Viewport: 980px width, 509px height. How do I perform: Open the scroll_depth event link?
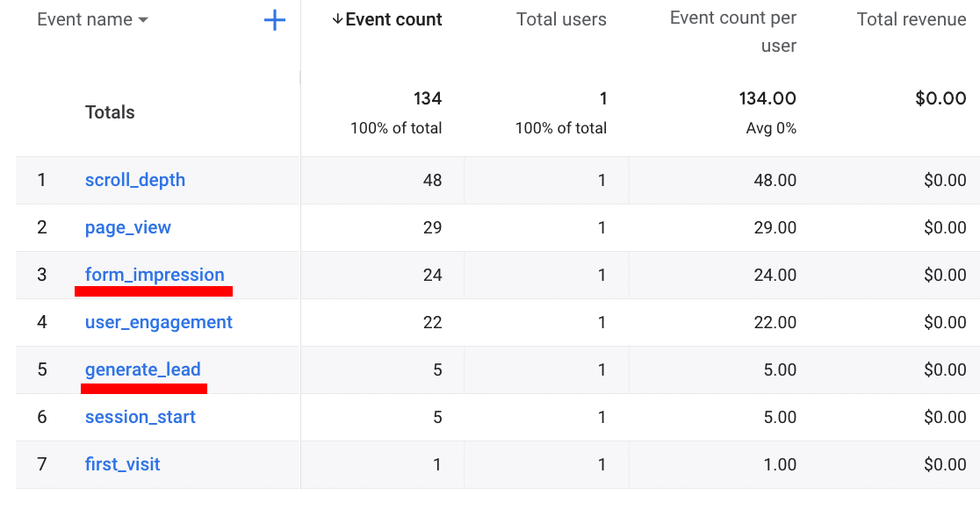135,180
